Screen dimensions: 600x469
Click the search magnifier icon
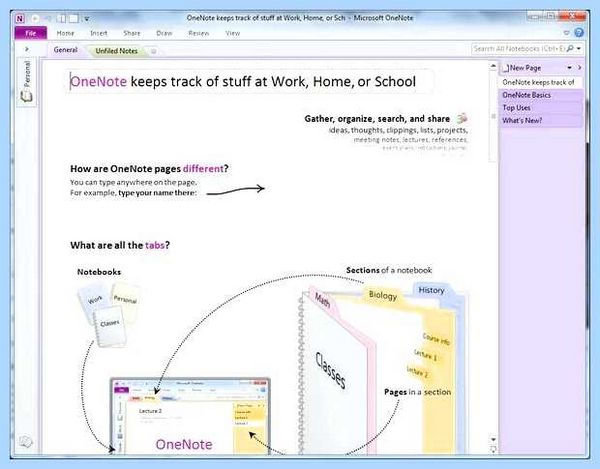[570, 49]
